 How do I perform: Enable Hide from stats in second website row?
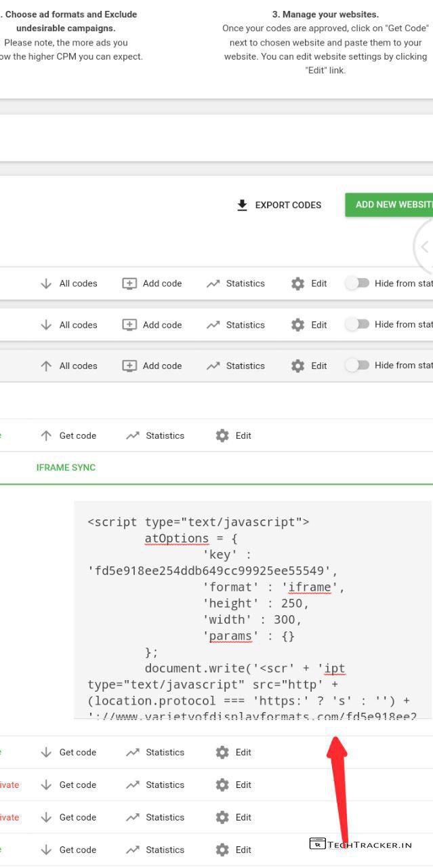(357, 324)
